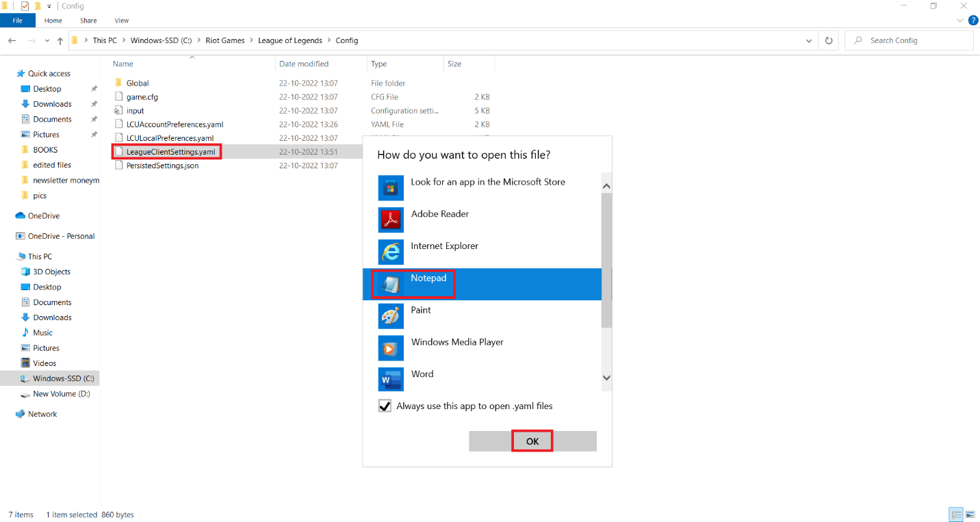Click the Notepad app icon
980x522 pixels.
click(x=391, y=284)
